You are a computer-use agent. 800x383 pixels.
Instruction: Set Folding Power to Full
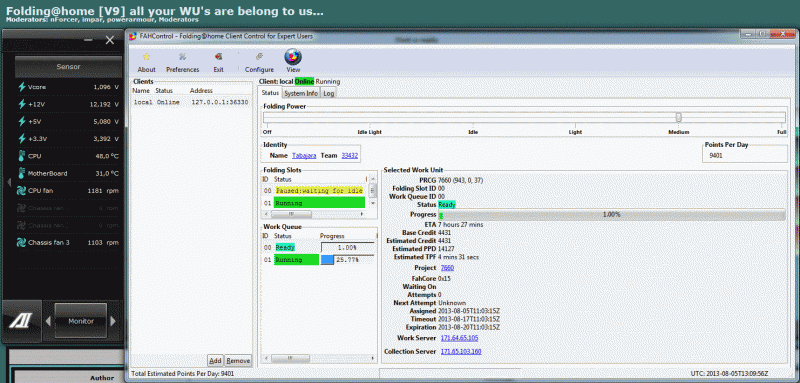coord(781,132)
